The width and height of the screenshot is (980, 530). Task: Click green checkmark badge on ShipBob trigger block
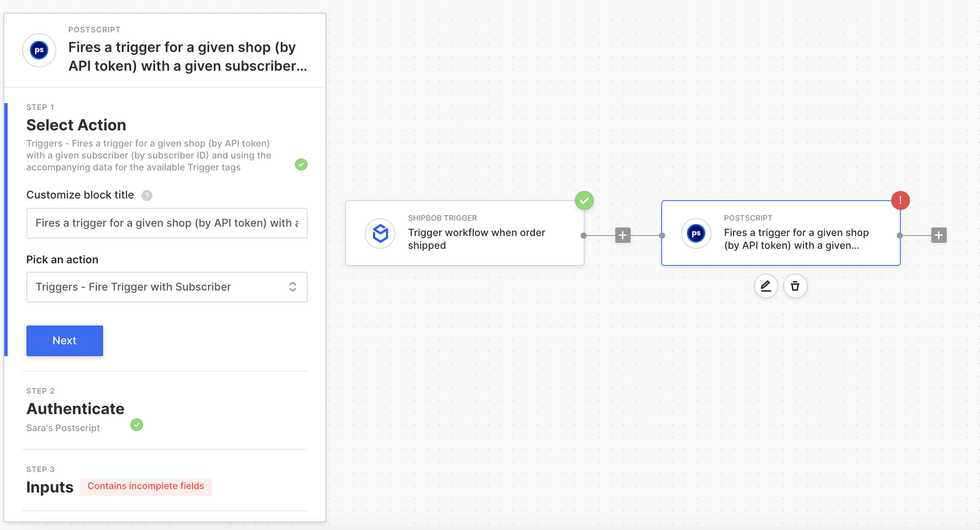pyautogui.click(x=584, y=200)
